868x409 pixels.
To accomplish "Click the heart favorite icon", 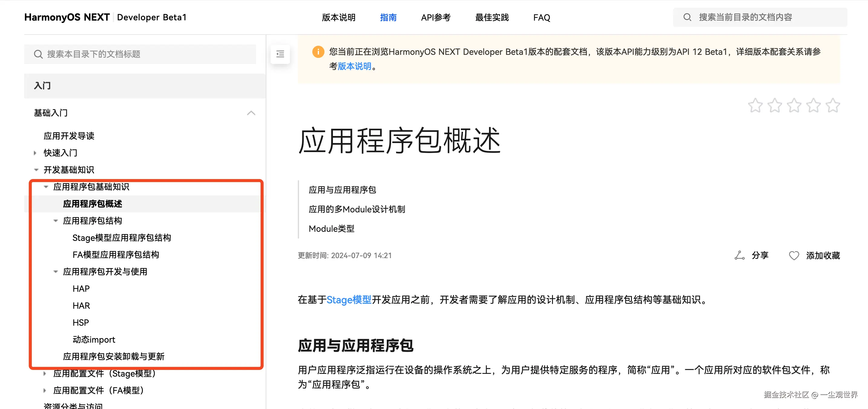I will (794, 256).
